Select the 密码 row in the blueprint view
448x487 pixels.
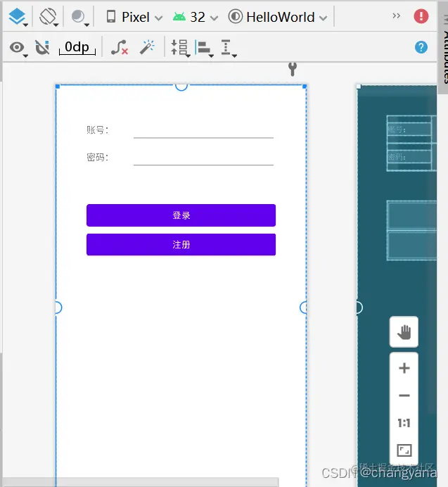[409, 156]
